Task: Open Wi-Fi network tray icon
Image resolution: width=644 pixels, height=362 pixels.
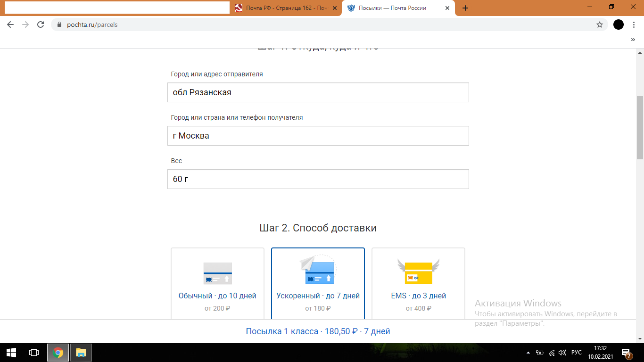Action: click(x=552, y=353)
